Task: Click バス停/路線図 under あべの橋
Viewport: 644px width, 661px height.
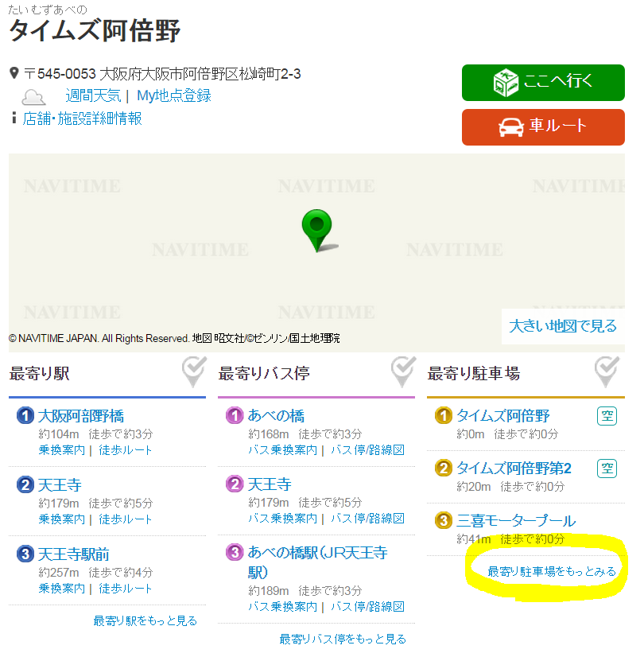Action: click(x=367, y=449)
